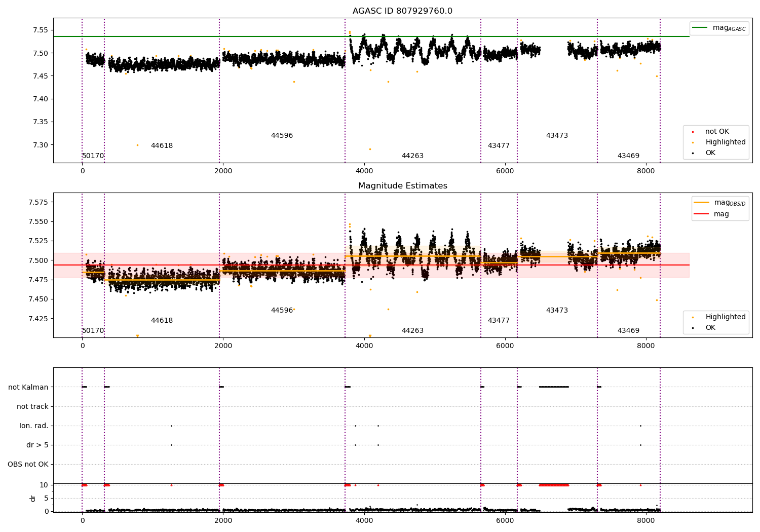Image resolution: width=760 pixels, height=532 pixels.
Task: Click 50170 label in Magnitude Estimates plot
Action: [x=93, y=331]
